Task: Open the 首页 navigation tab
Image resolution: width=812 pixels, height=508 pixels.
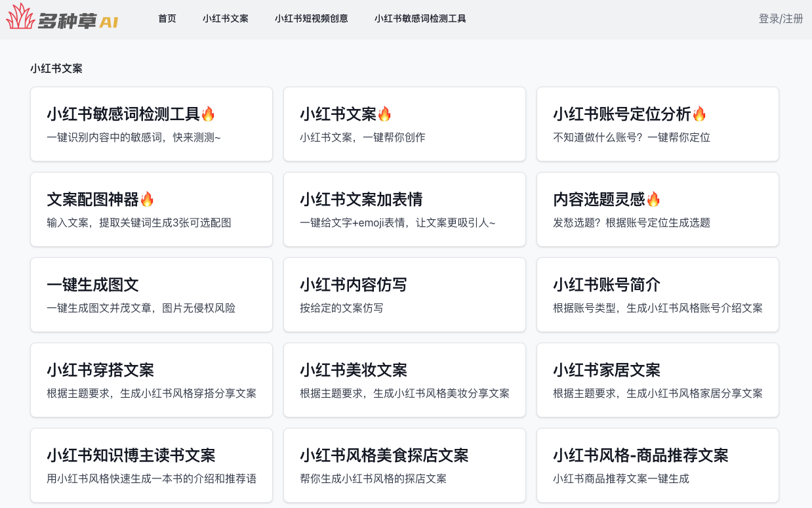Action: coord(167,18)
